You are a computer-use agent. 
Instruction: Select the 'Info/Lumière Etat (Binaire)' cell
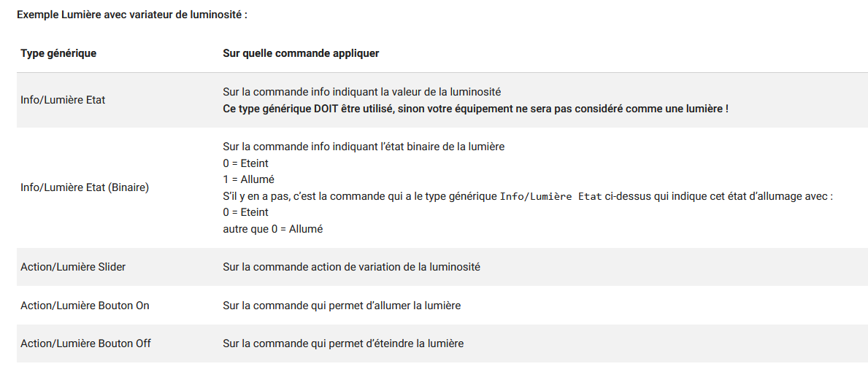tap(85, 187)
